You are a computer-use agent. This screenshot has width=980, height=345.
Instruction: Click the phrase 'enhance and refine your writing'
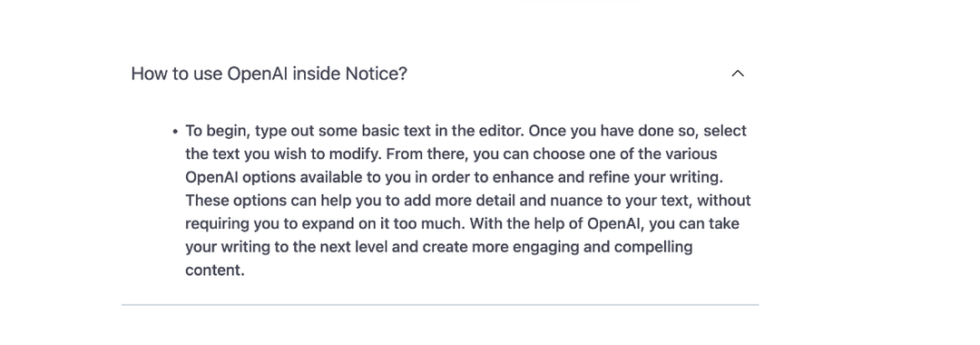point(607,177)
